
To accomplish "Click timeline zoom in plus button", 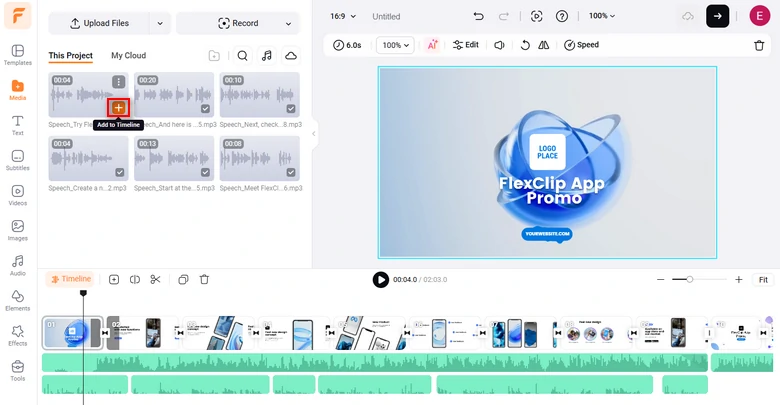I will pyautogui.click(x=739, y=280).
